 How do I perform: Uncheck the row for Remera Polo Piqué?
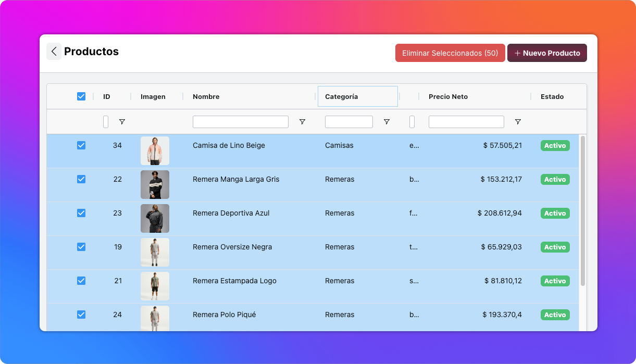(x=81, y=315)
